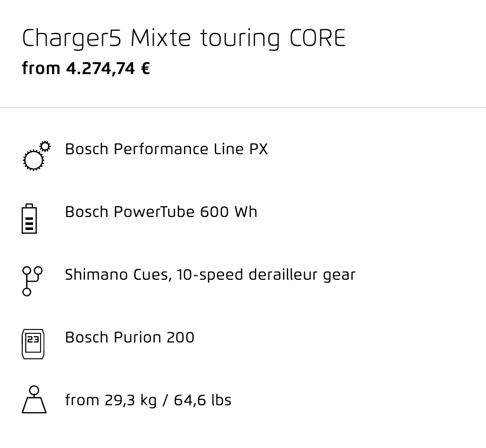Click the large gear of the motor icon
The height and width of the screenshot is (448, 486).
[x=34, y=160]
